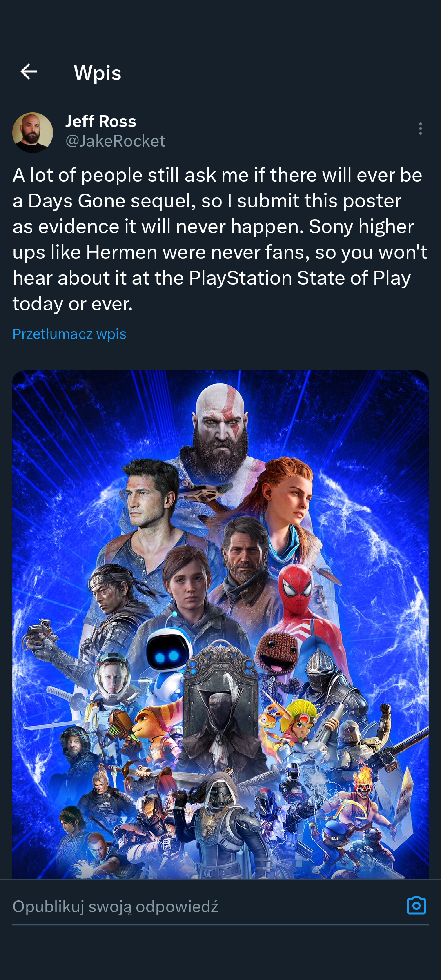Screen dimensions: 441x980
Task: Tap the camera icon to attach a photo
Action: [x=416, y=905]
